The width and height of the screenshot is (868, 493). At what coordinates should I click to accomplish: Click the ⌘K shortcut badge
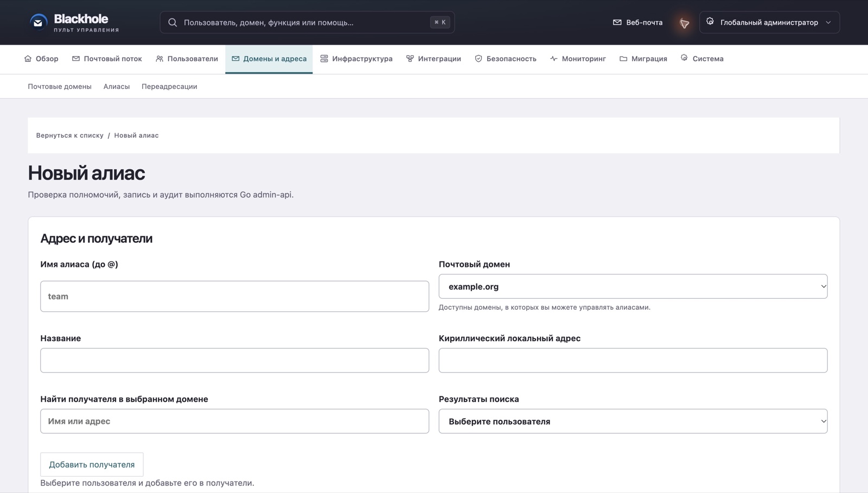(440, 22)
